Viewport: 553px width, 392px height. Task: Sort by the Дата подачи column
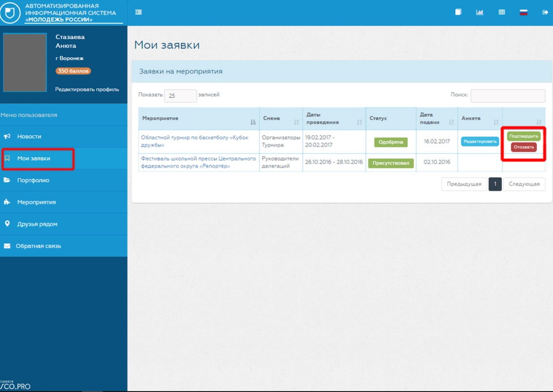436,119
